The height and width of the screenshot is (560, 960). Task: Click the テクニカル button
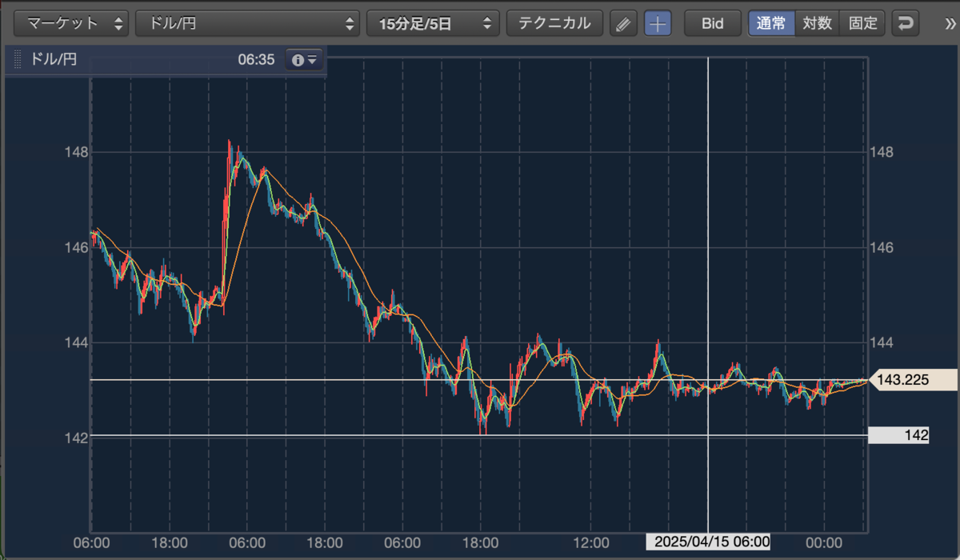pyautogui.click(x=554, y=23)
